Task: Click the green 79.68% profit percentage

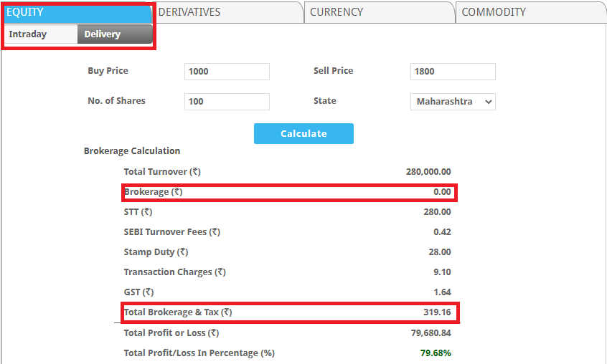Action: click(x=436, y=353)
